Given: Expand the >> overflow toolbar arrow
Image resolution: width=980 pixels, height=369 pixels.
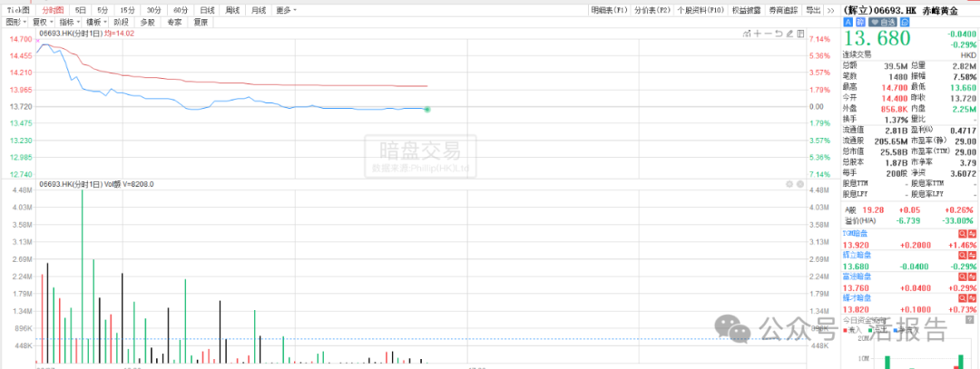Looking at the screenshot, I should [x=830, y=10].
